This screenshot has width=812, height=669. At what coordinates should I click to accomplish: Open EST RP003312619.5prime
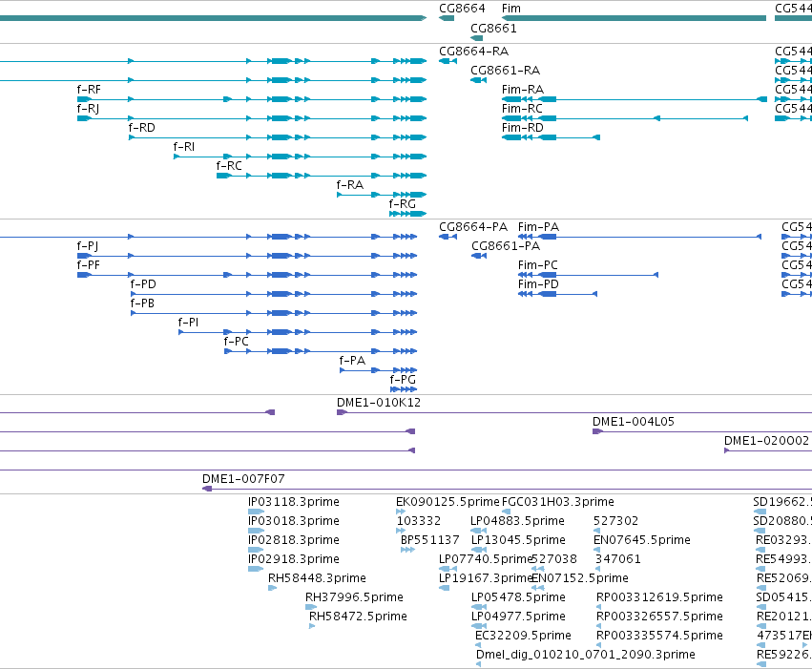tap(598, 607)
